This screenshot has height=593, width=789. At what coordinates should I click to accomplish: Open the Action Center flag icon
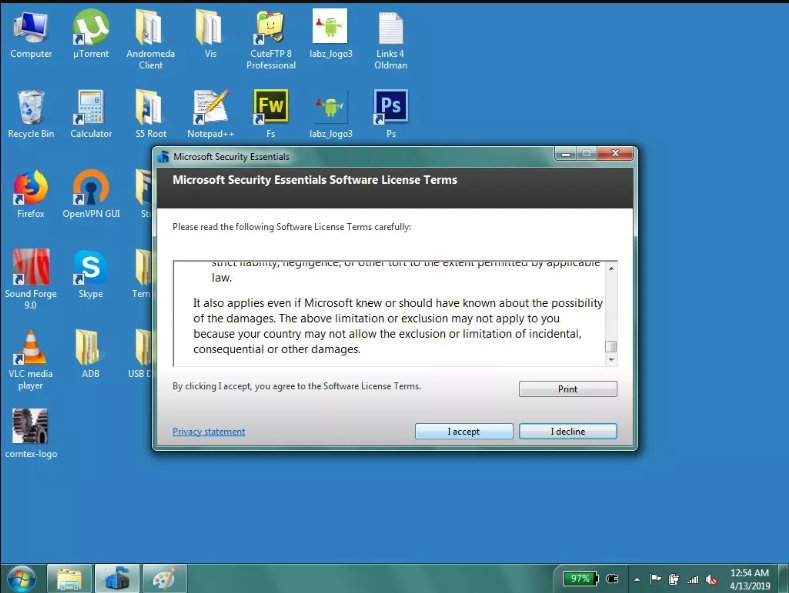point(655,579)
